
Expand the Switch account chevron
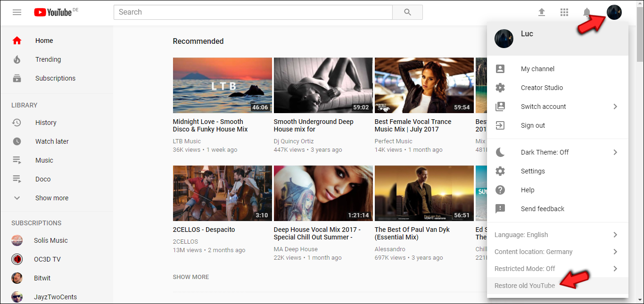pos(615,107)
